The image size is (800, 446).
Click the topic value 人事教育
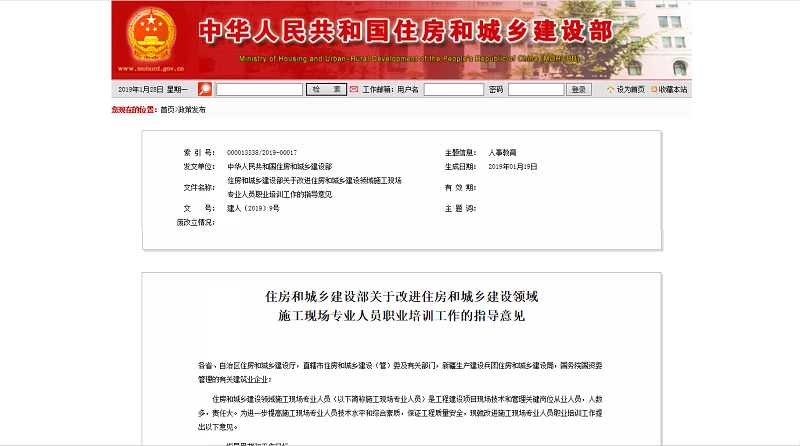pyautogui.click(x=502, y=153)
